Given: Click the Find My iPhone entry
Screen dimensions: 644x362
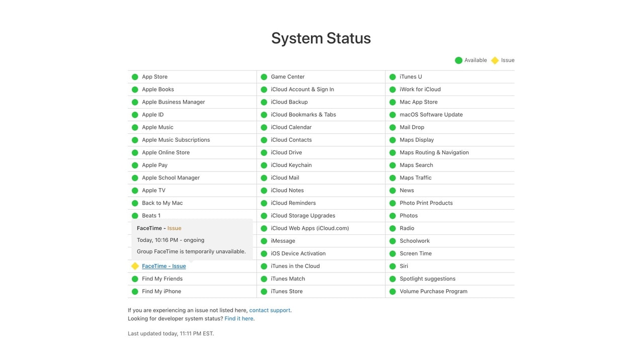Looking at the screenshot, I should click(x=162, y=291).
